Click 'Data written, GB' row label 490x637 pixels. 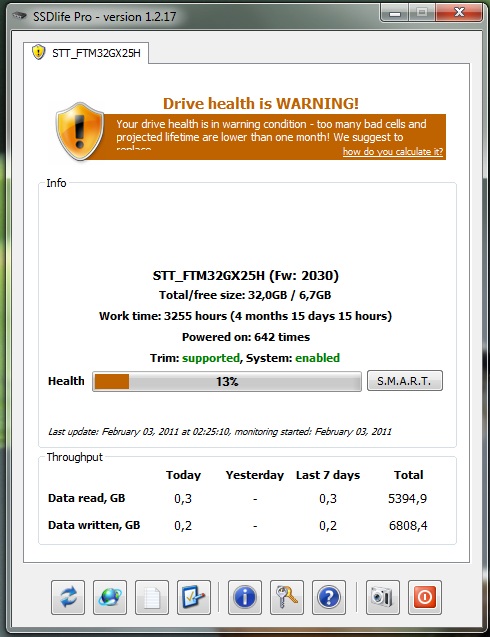click(94, 525)
